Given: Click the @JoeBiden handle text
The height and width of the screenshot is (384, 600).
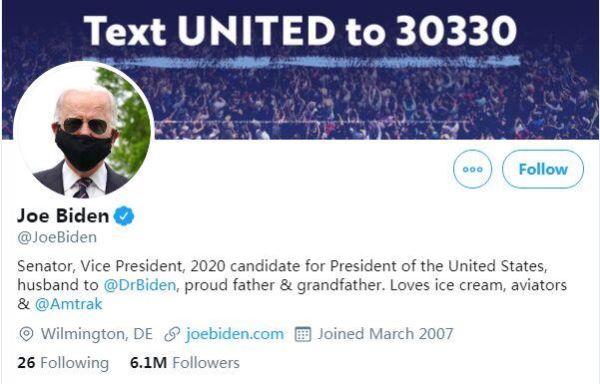Looking at the screenshot, I should pos(57,238).
